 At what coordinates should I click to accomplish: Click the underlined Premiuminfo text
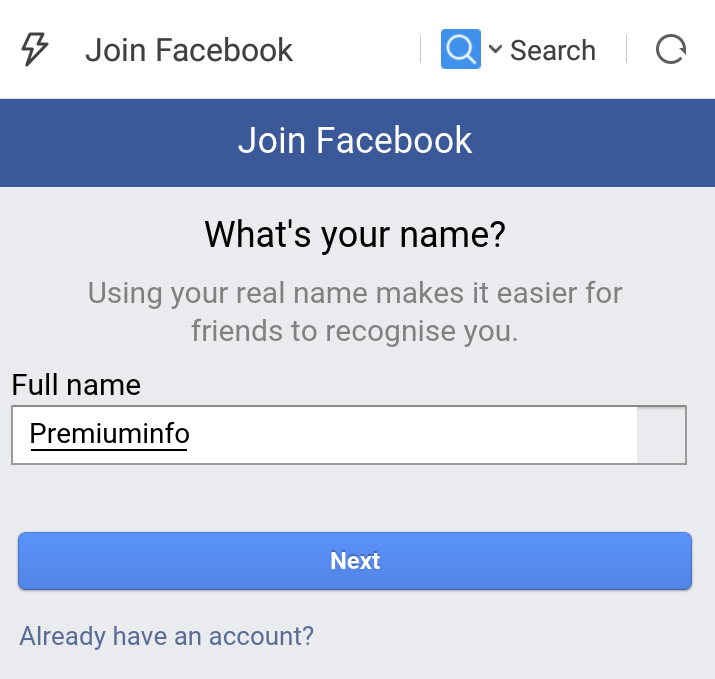[x=109, y=434]
